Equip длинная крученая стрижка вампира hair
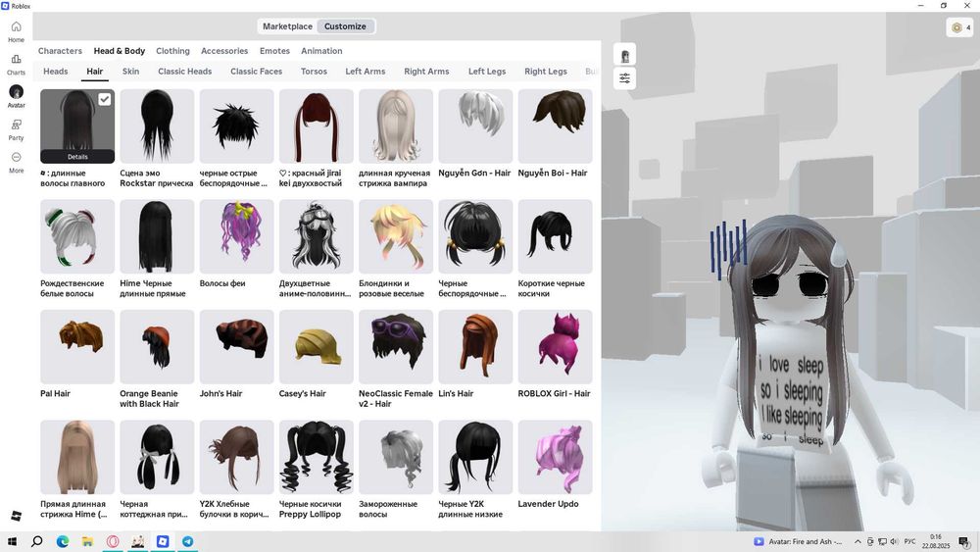 tap(396, 126)
